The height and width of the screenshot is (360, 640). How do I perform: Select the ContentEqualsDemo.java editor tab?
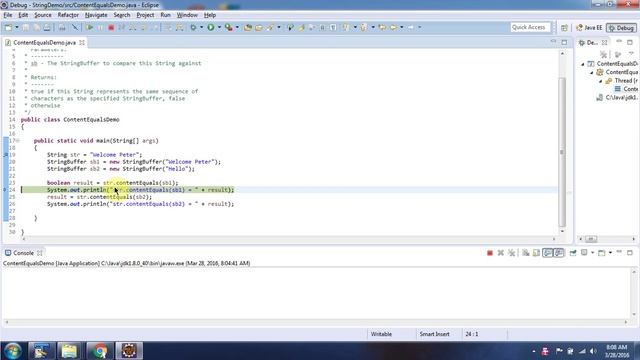pos(44,42)
